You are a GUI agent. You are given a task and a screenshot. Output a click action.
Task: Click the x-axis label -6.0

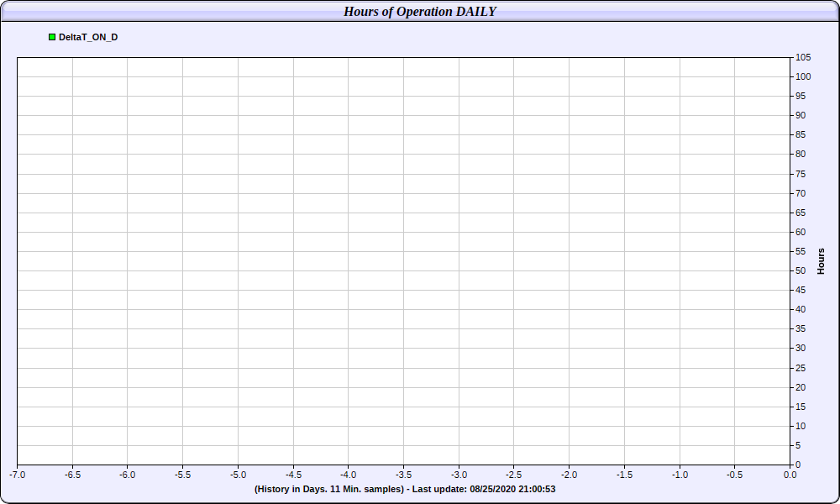click(127, 475)
